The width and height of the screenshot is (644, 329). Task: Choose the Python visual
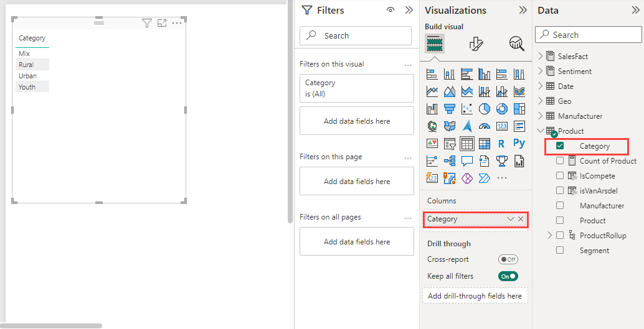pos(519,144)
